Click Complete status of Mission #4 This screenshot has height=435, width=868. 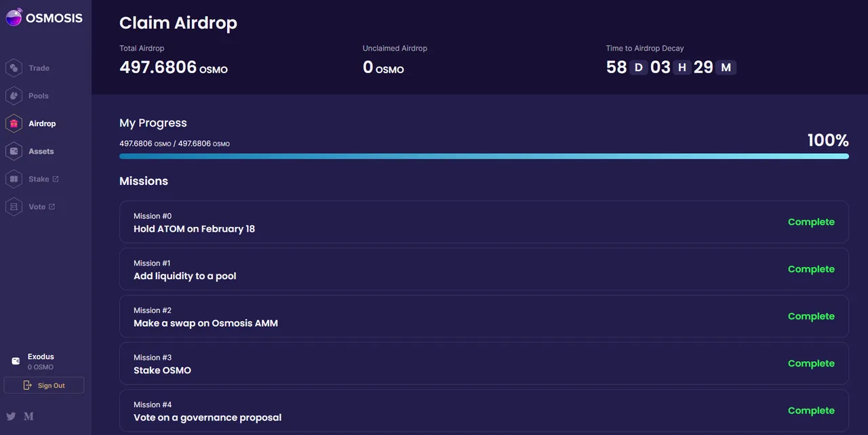[811, 411]
